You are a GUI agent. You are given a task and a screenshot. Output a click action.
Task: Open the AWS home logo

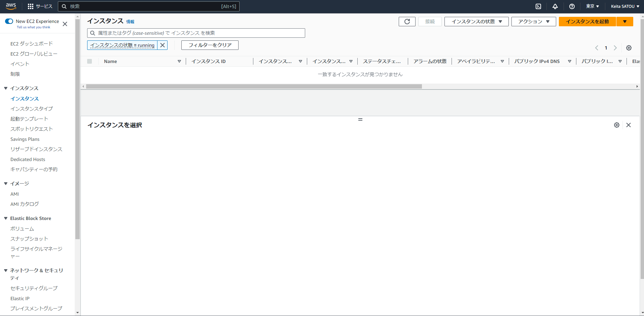click(x=11, y=6)
